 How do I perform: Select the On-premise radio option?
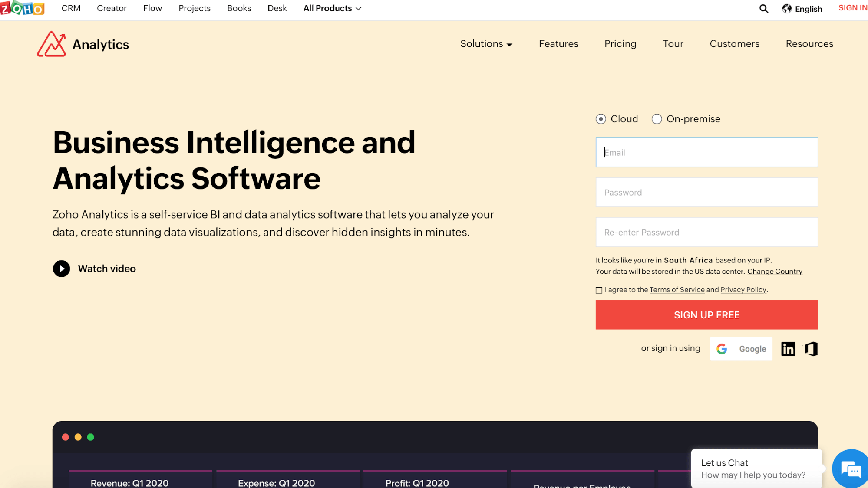point(657,119)
